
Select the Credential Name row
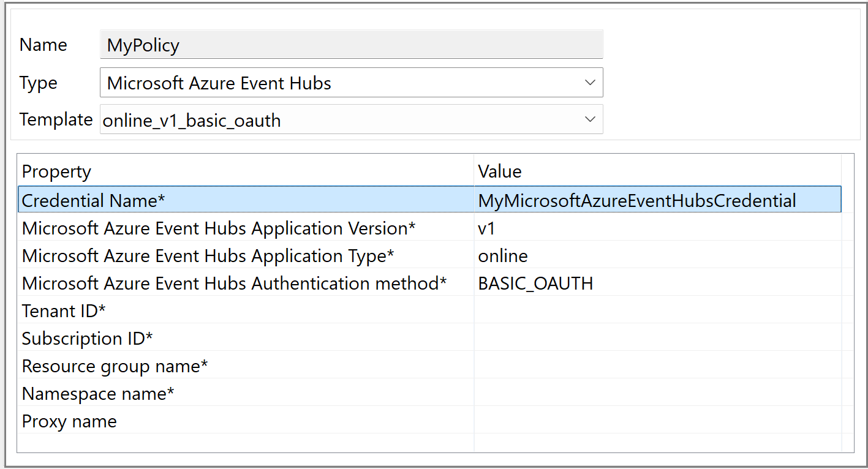pos(245,200)
